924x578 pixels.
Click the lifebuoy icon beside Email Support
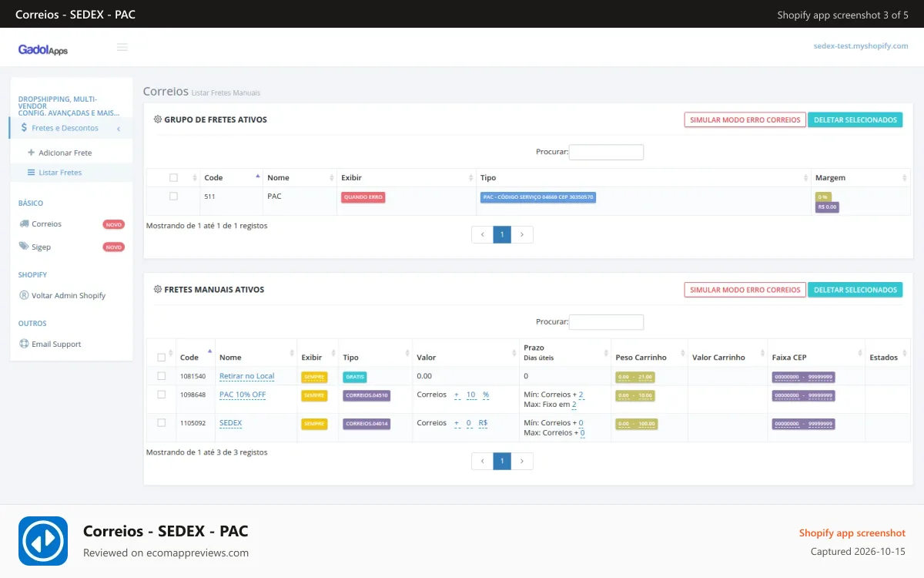[24, 344]
